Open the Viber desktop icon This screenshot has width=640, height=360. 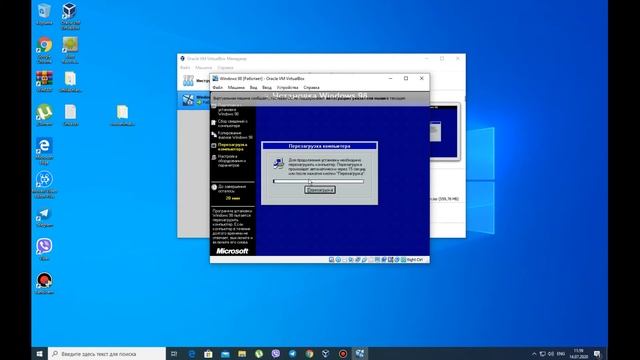point(44,249)
